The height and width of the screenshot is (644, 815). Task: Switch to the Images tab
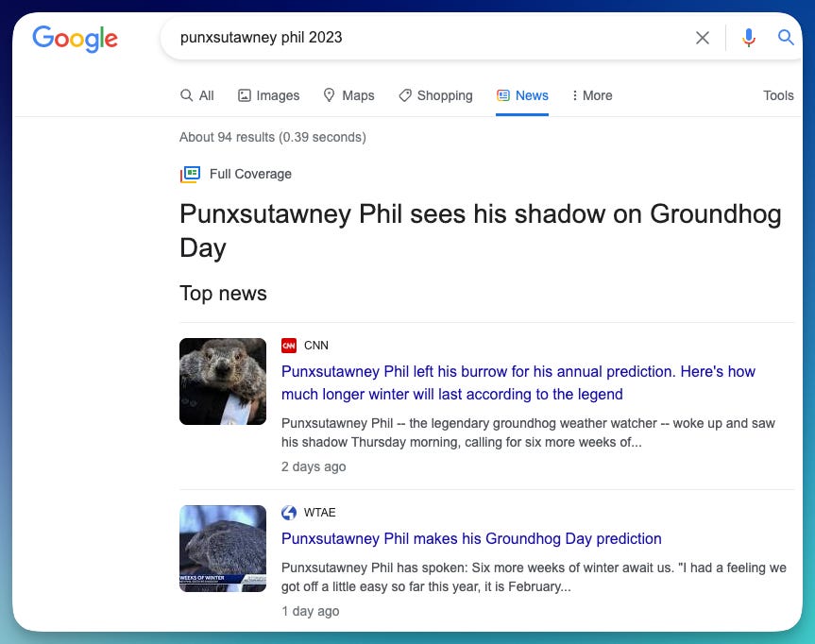pyautogui.click(x=269, y=95)
